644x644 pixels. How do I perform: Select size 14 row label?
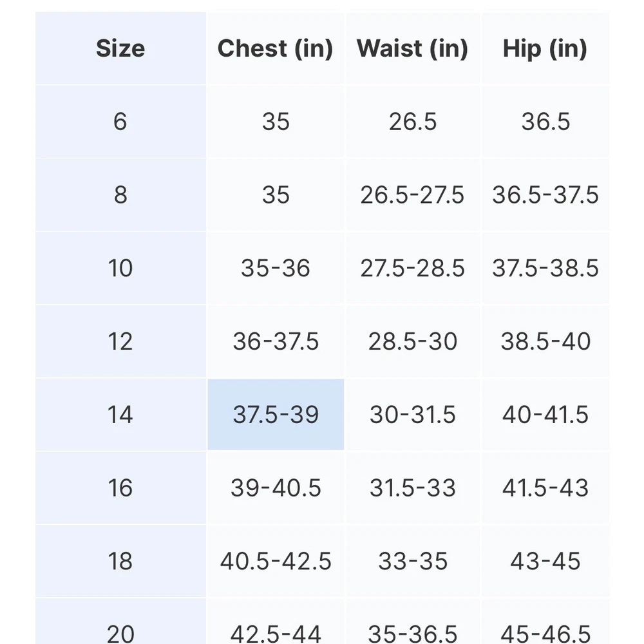click(x=120, y=414)
